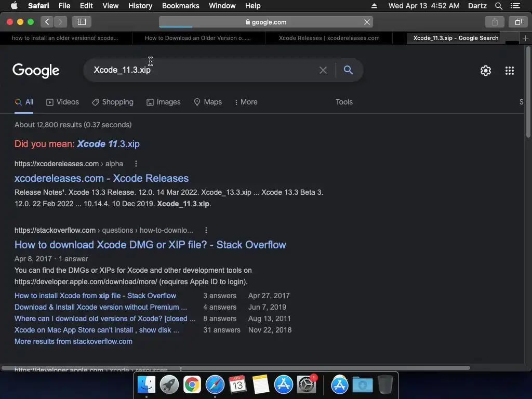Click More results from stackoverflow.com
The image size is (532, 399).
point(73,341)
